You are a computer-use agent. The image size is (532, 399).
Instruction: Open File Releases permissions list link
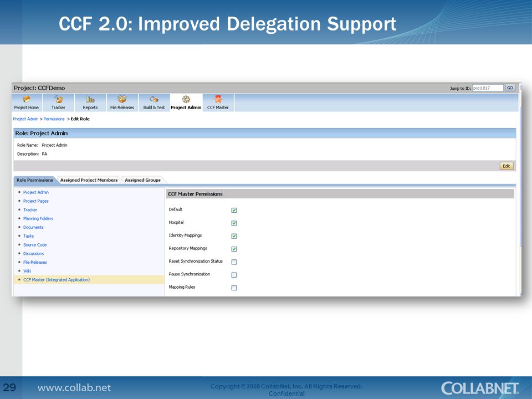35,263
